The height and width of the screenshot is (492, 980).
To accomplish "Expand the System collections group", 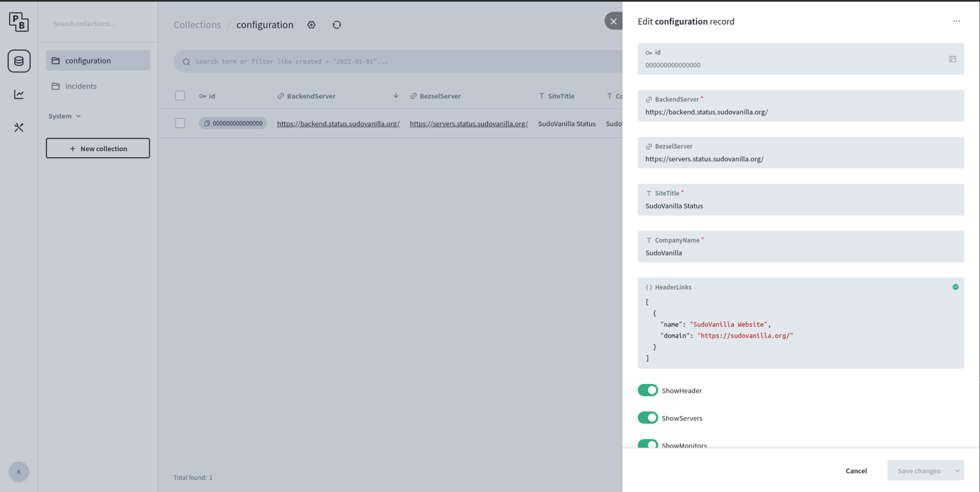I will [64, 116].
